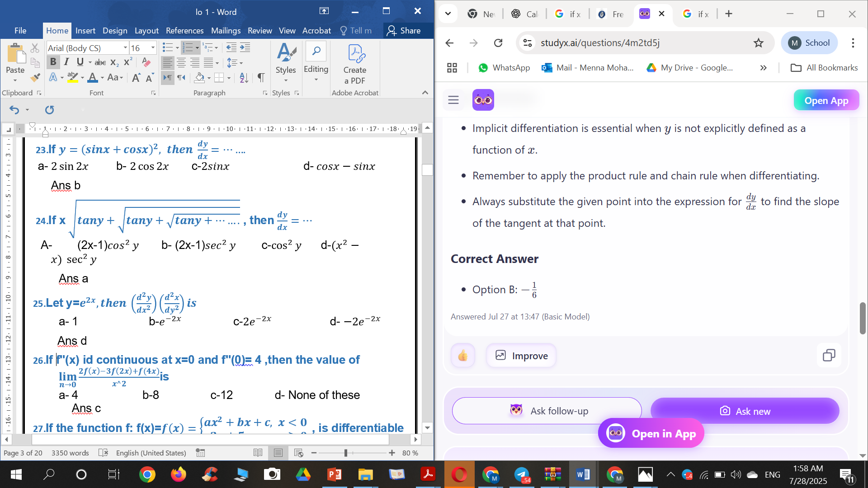This screenshot has width=868, height=488.
Task: Apply italic formatting
Action: (x=66, y=62)
